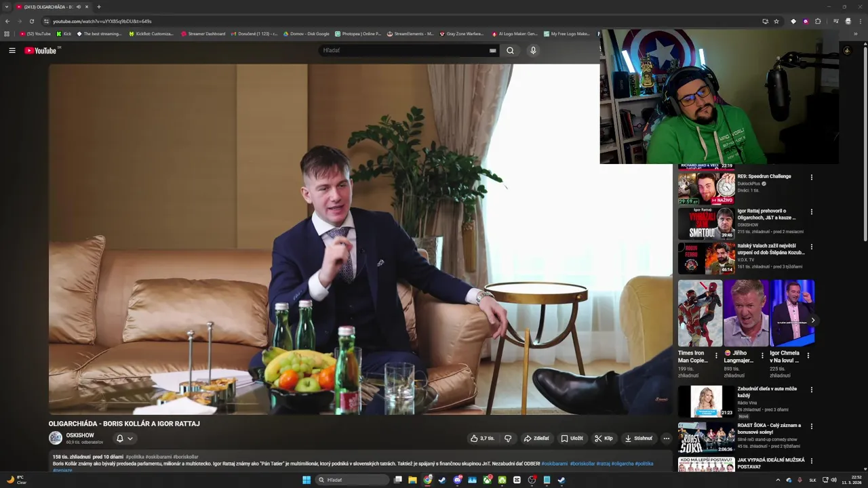Open the Windows Start menu
The width and height of the screenshot is (868, 488).
(x=307, y=480)
